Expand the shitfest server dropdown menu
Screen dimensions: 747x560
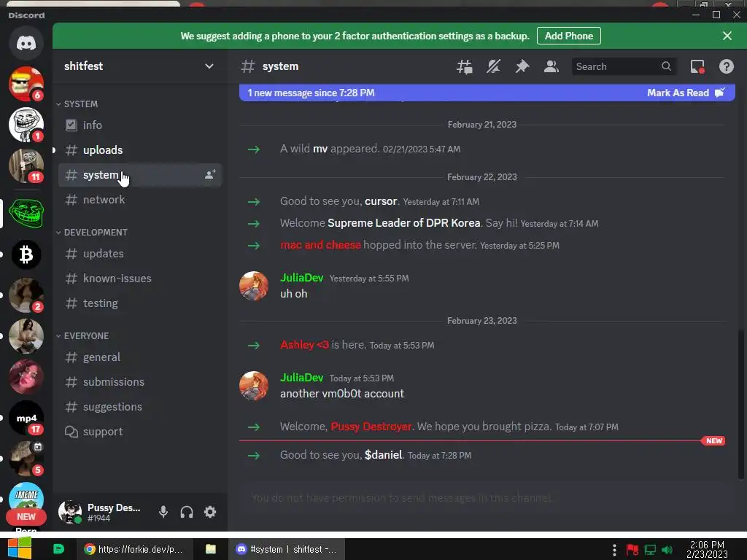(209, 66)
